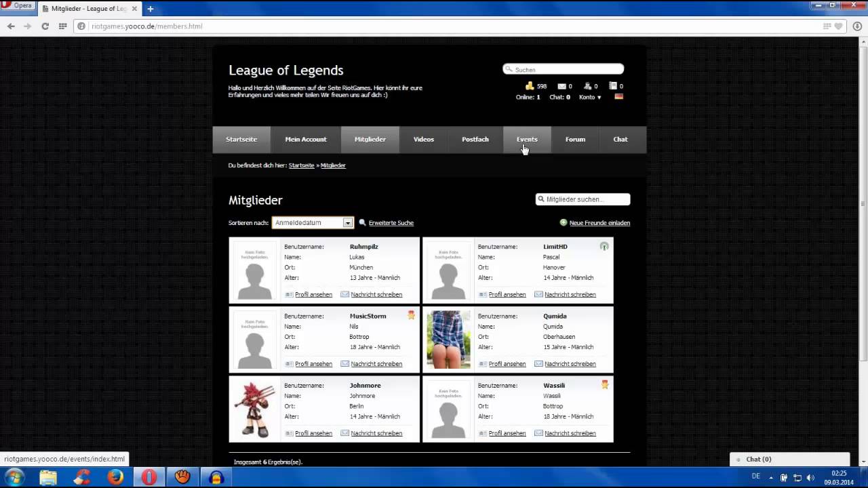Open the Postfach navigation tab
The height and width of the screenshot is (488, 868).
[x=475, y=140]
